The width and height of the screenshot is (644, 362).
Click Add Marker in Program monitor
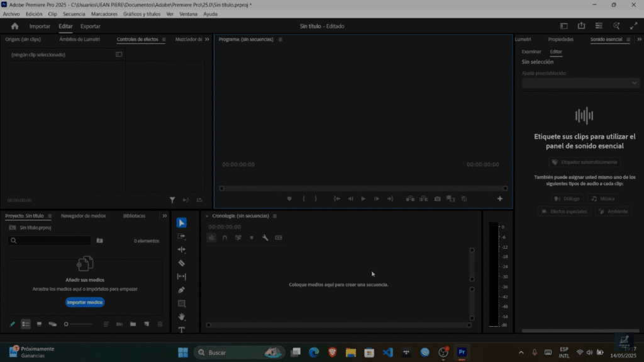[x=289, y=199]
